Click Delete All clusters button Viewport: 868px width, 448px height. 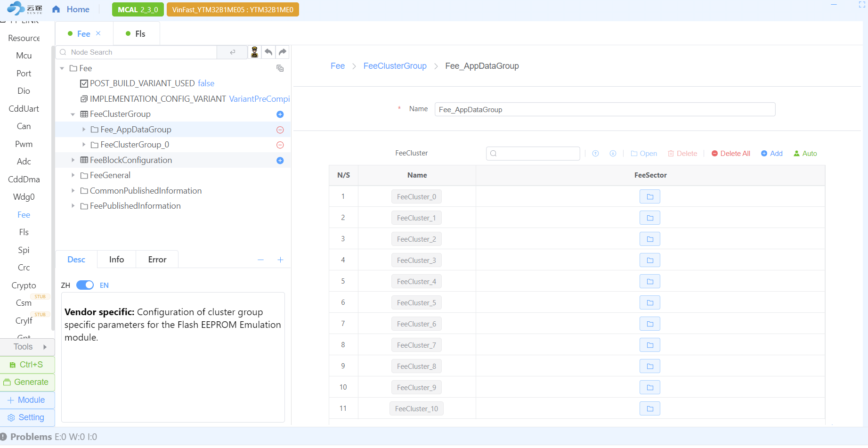730,154
